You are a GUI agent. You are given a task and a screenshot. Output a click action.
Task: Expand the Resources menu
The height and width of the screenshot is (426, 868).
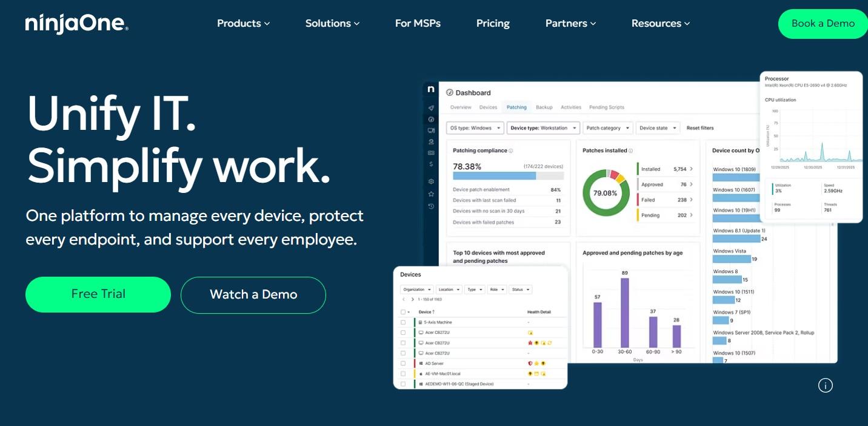(x=661, y=24)
